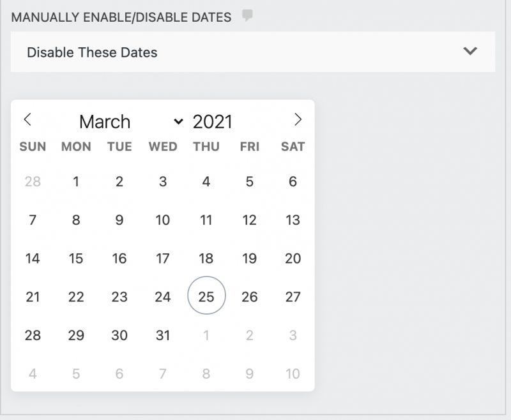Click the next month arrow
This screenshot has height=420, width=511.
pyautogui.click(x=298, y=120)
